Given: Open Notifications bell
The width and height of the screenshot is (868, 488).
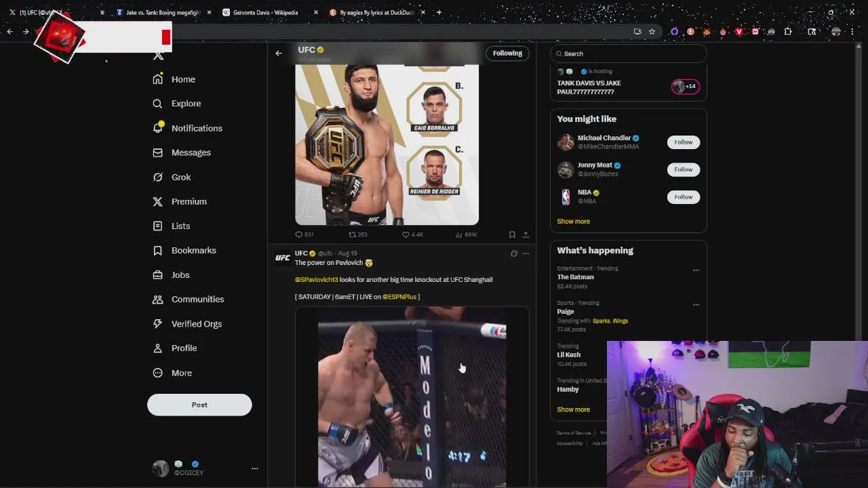Looking at the screenshot, I should coord(158,127).
